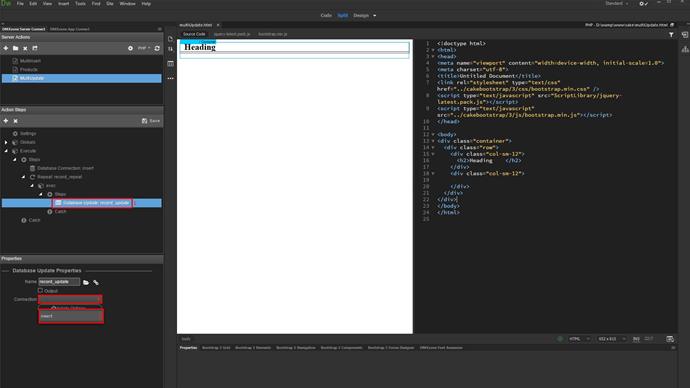Click the window icon in Server Actions toolbar
The image size is (690, 388).
(x=35, y=48)
